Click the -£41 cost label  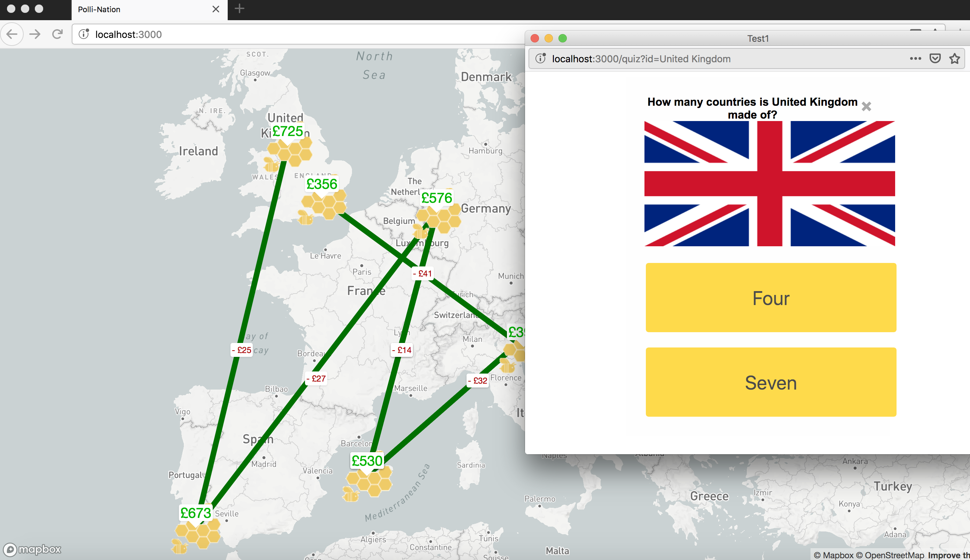423,273
